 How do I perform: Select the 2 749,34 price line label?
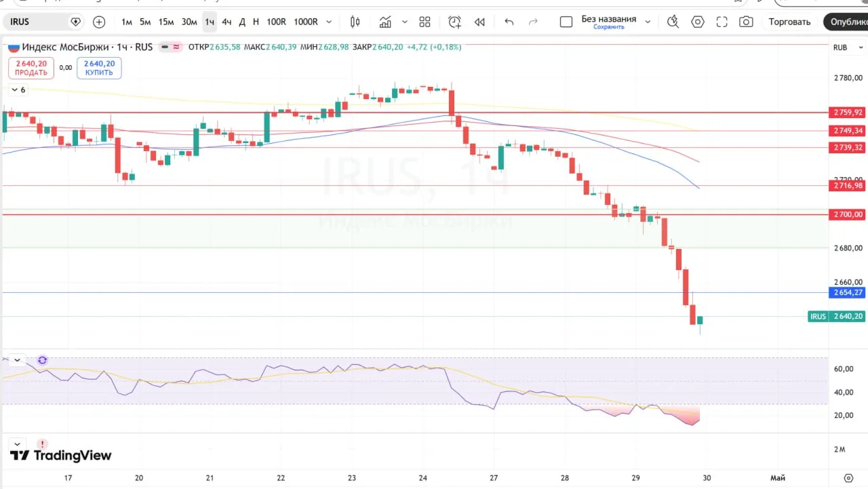[x=847, y=130]
